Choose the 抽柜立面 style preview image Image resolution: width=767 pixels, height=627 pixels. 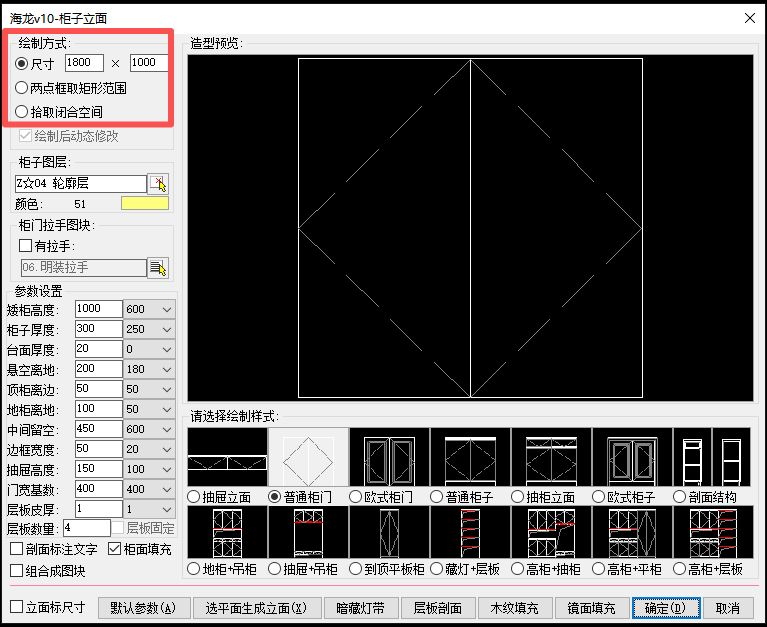[x=550, y=457]
